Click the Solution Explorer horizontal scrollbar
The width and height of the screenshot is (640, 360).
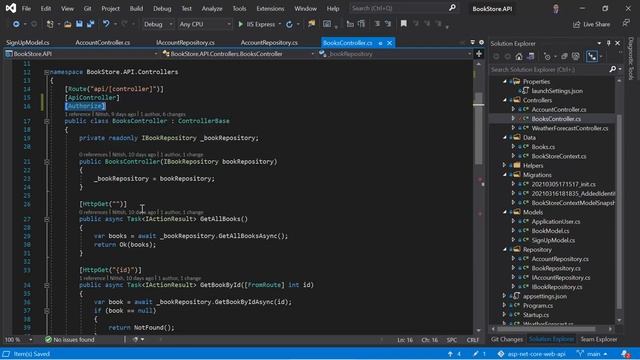pyautogui.click(x=546, y=329)
